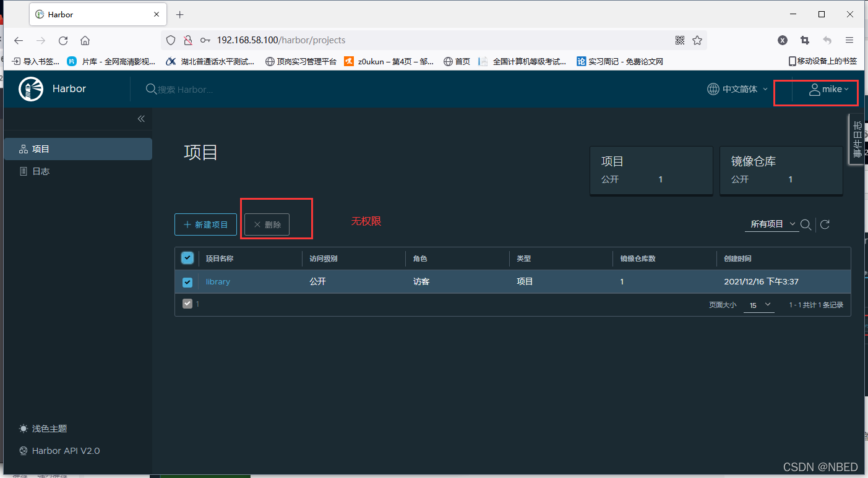This screenshot has width=868, height=478.
Task: Toggle the select-all header checkbox
Action: pos(187,258)
